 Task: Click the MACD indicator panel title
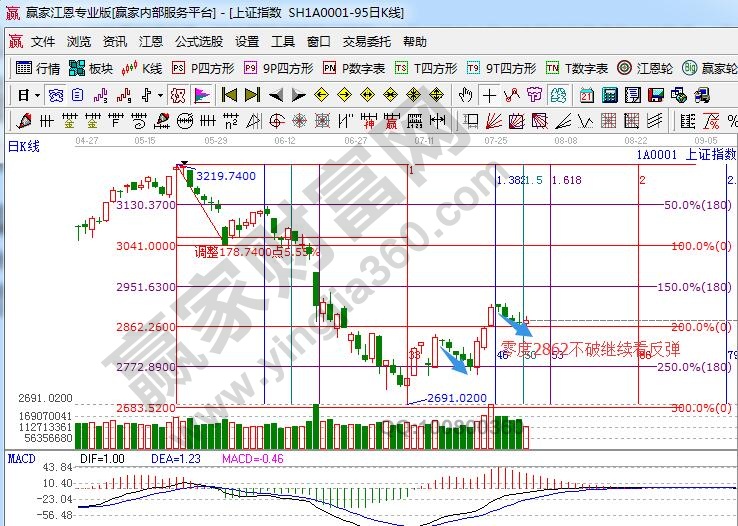(x=22, y=459)
